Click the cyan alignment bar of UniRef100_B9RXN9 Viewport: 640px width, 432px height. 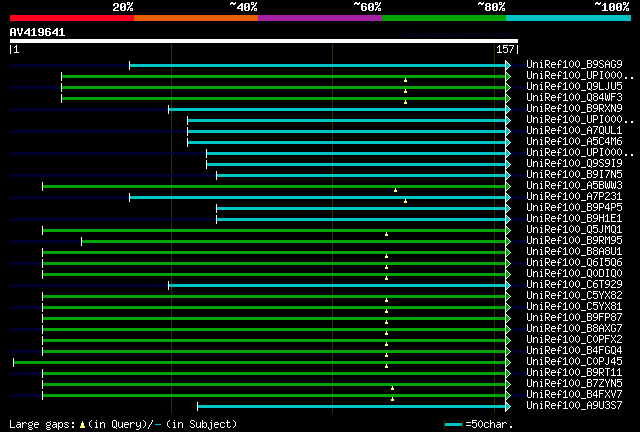[337, 109]
